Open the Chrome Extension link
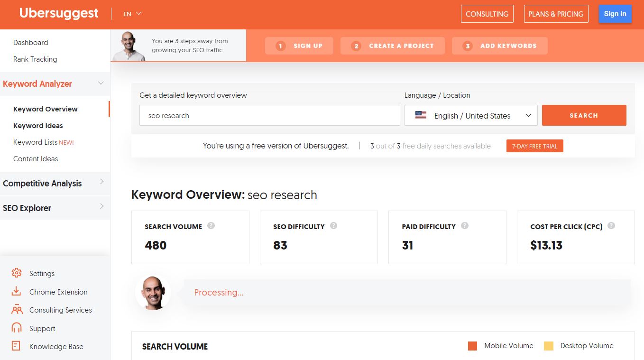Screen dimensions: 644x360 point(58,292)
